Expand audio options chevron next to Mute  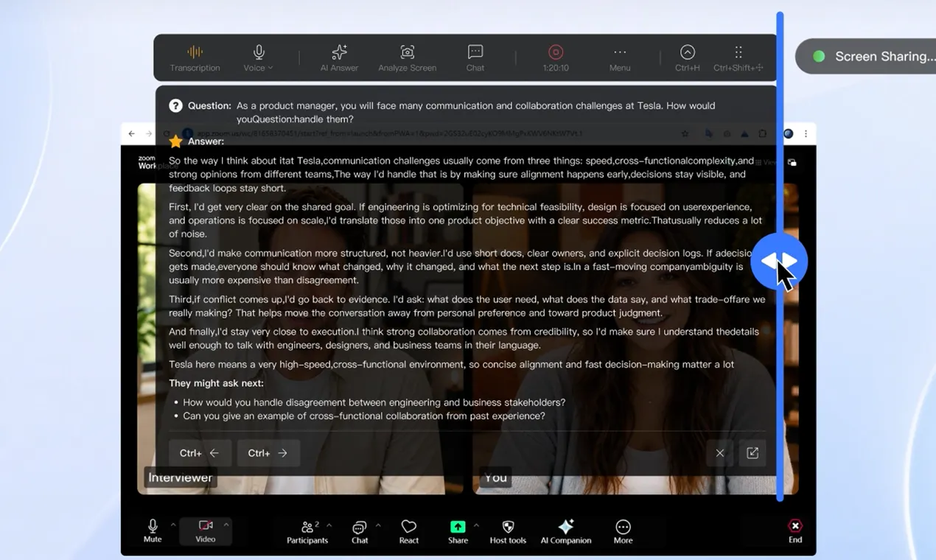click(x=173, y=525)
